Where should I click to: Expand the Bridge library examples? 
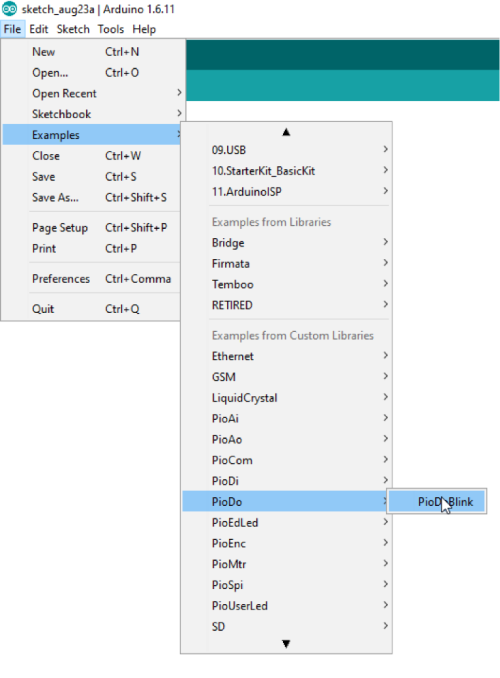(x=286, y=243)
